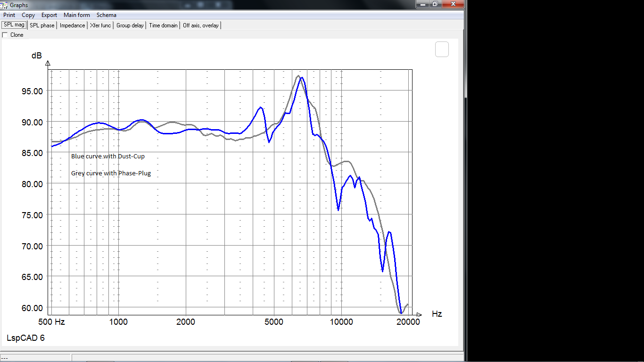644x362 pixels.
Task: Click the 85.00 dB axis value
Action: pos(32,153)
